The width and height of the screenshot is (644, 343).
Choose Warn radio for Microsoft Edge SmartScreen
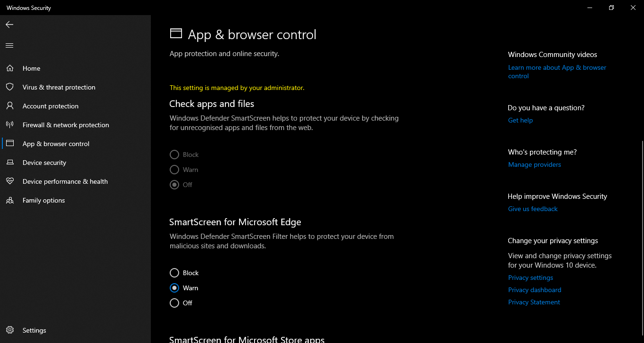tap(174, 288)
